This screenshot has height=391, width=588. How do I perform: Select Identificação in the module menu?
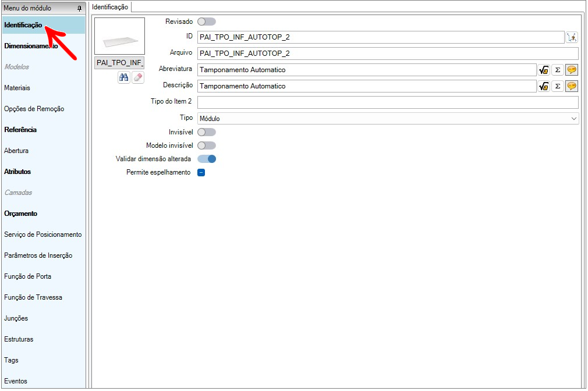tap(44, 25)
